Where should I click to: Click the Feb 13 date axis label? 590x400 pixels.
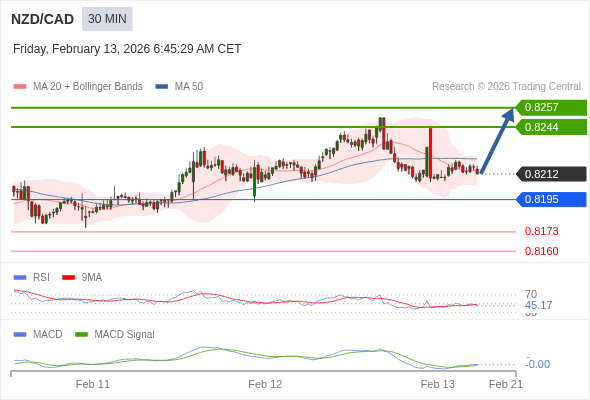[437, 384]
